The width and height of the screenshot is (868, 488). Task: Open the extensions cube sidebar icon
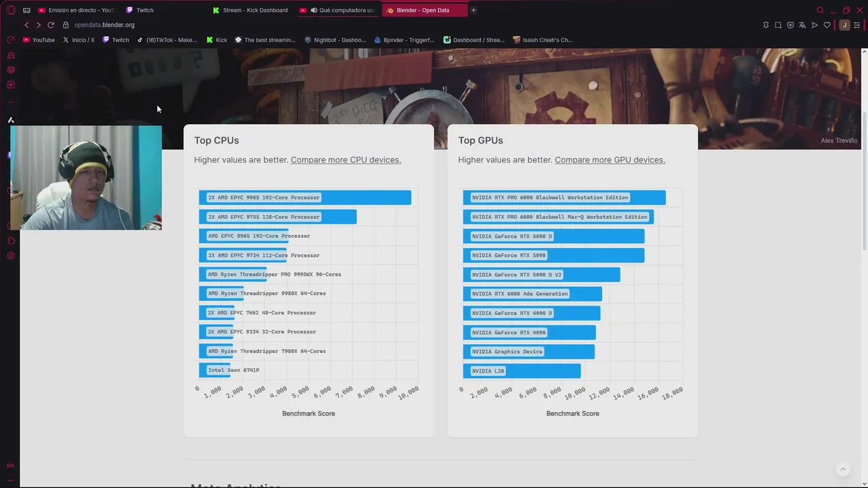pos(11,241)
